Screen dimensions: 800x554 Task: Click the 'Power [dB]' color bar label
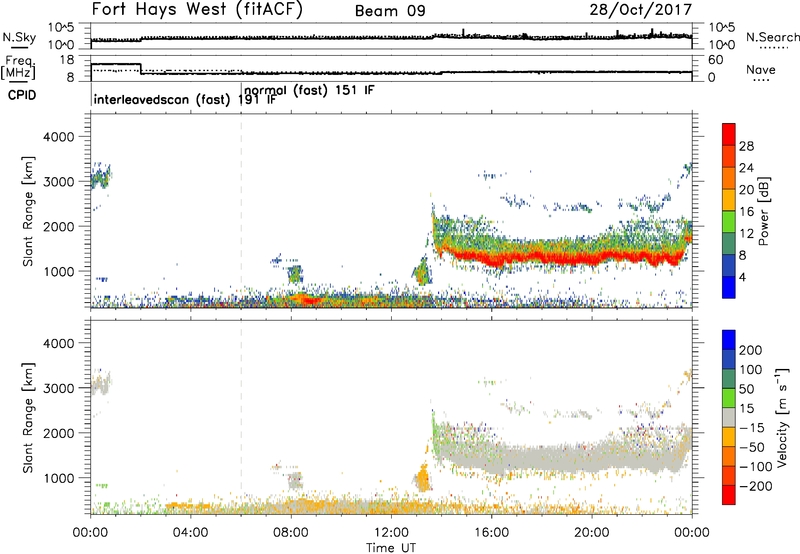click(x=764, y=211)
